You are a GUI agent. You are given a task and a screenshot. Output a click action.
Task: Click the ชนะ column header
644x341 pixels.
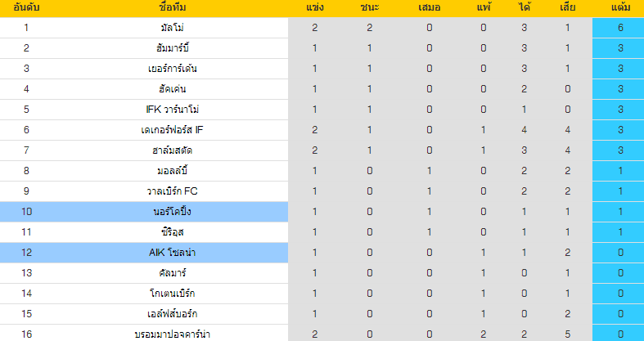(369, 7)
